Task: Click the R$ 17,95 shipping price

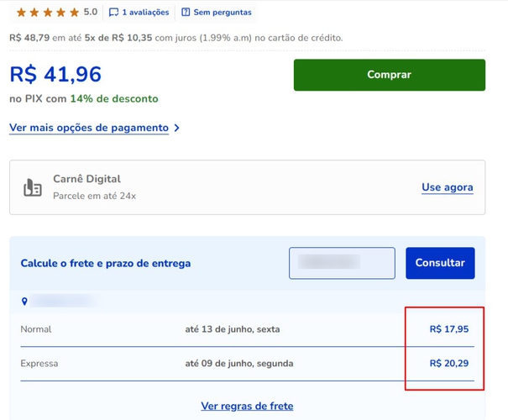Action: point(448,329)
